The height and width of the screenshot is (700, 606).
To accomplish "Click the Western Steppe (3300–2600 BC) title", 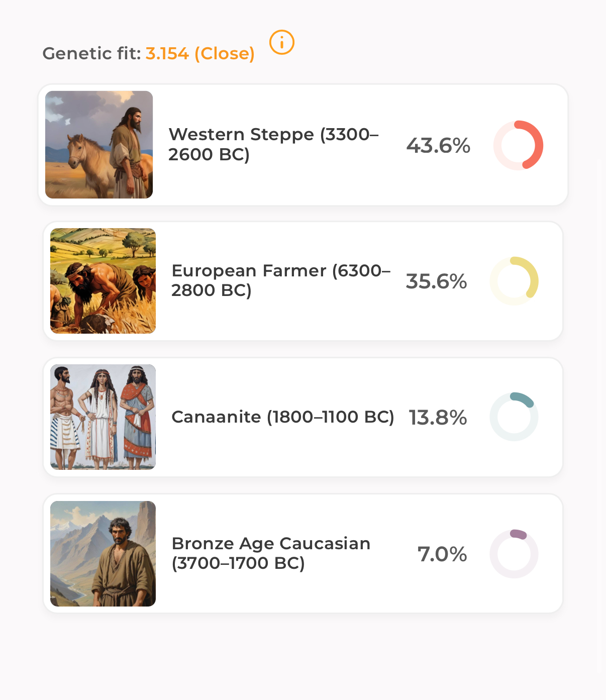I will (x=273, y=144).
